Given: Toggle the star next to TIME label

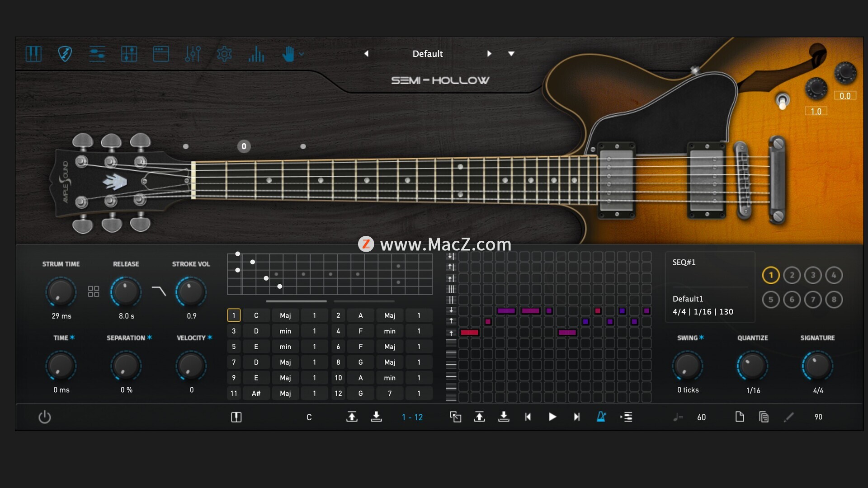Looking at the screenshot, I should (x=72, y=338).
